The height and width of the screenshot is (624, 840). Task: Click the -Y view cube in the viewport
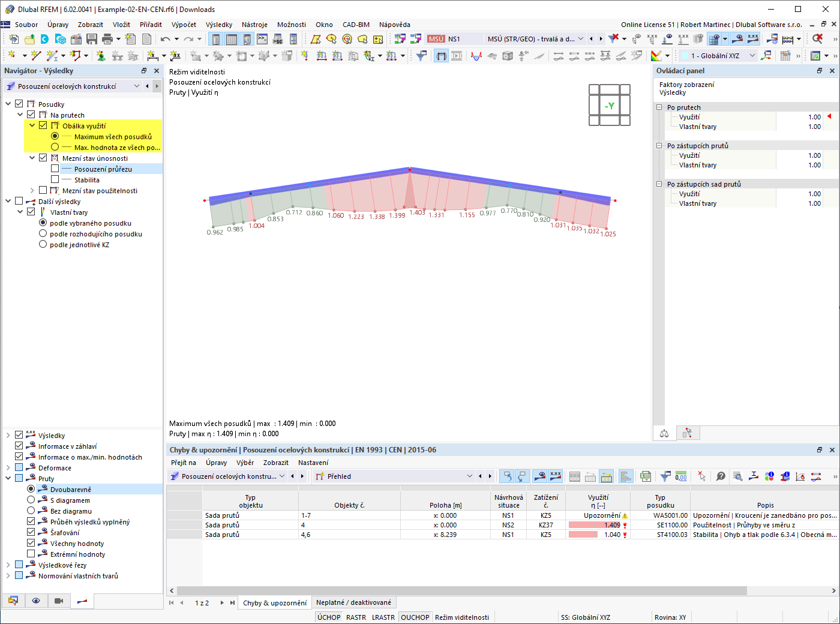point(610,106)
